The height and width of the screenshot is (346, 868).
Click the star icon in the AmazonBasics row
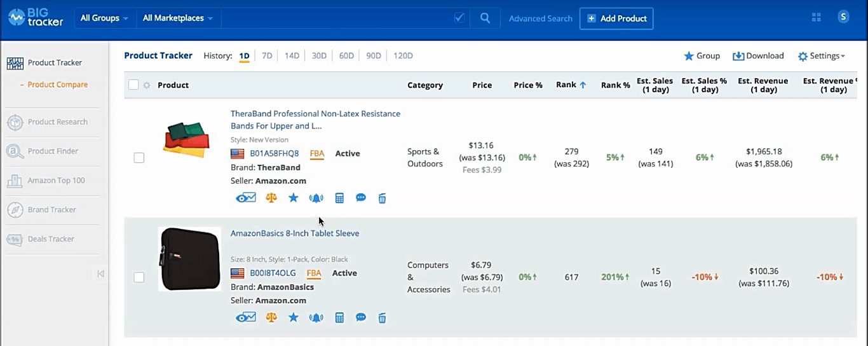293,318
